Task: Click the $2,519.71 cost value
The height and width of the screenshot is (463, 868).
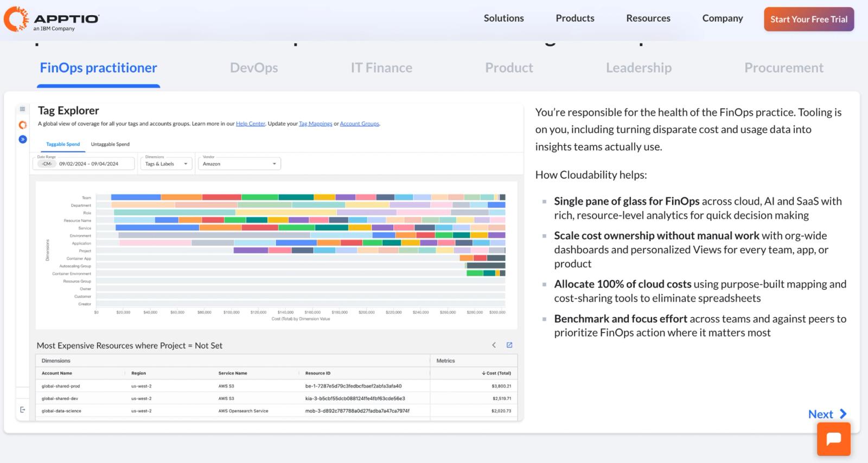Action: click(x=501, y=398)
